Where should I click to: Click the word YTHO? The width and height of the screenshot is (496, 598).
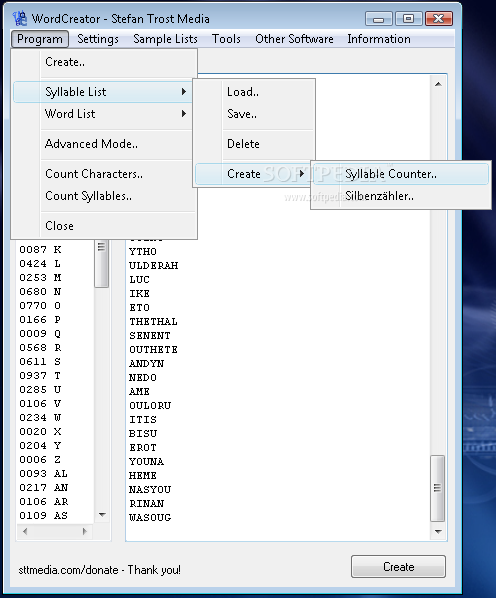pos(143,251)
